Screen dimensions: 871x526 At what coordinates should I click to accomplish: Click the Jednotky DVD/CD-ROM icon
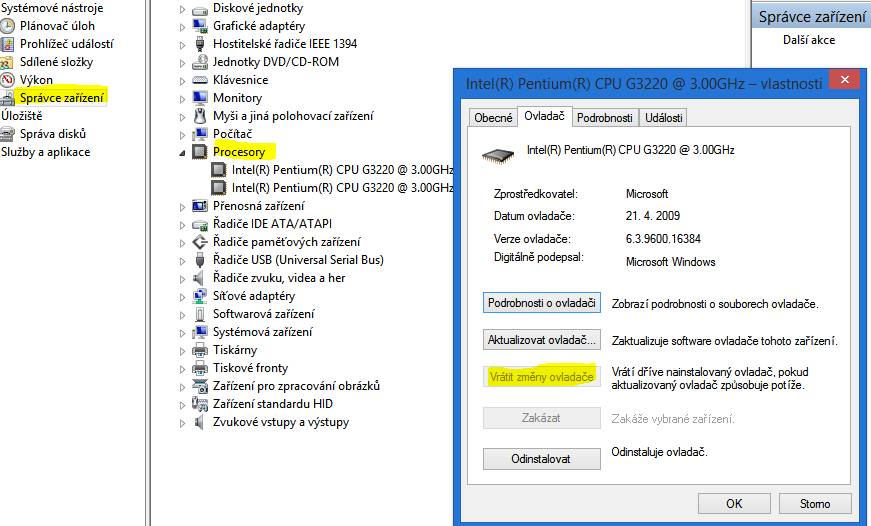[x=200, y=62]
